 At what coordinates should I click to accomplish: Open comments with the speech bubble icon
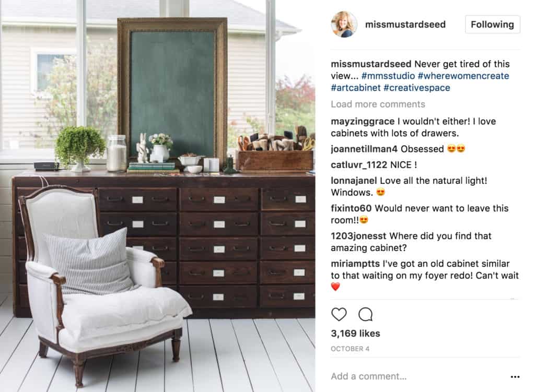tap(365, 314)
